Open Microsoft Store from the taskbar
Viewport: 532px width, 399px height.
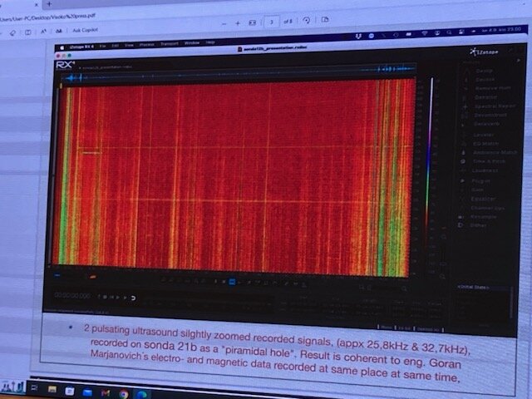click(x=70, y=391)
